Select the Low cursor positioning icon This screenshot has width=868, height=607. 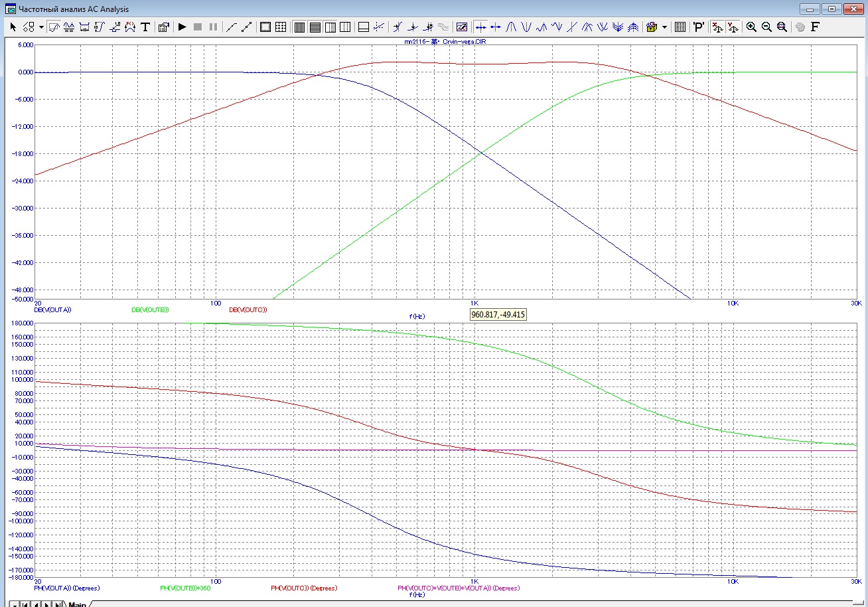click(x=557, y=27)
